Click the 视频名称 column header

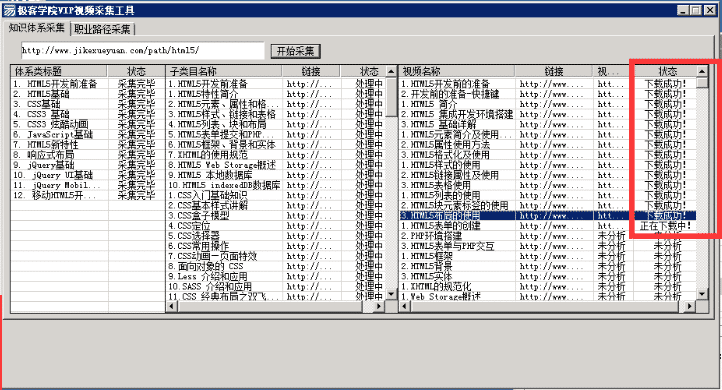point(457,71)
